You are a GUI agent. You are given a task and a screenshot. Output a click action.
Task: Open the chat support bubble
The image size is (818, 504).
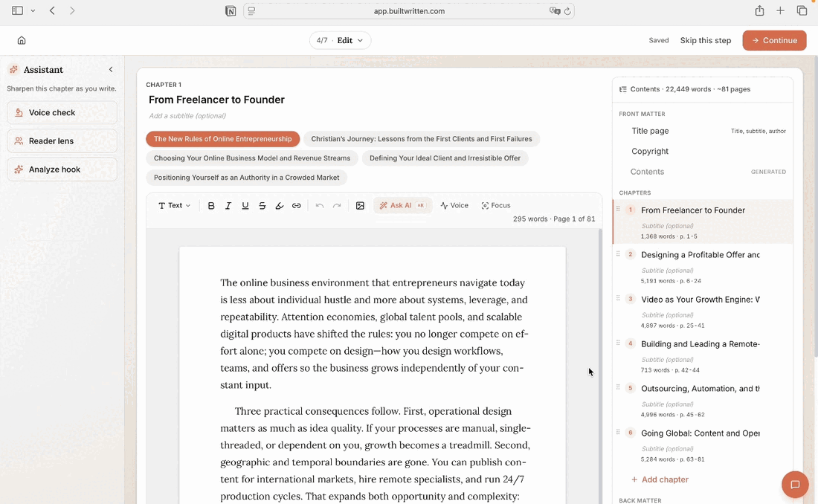click(795, 485)
